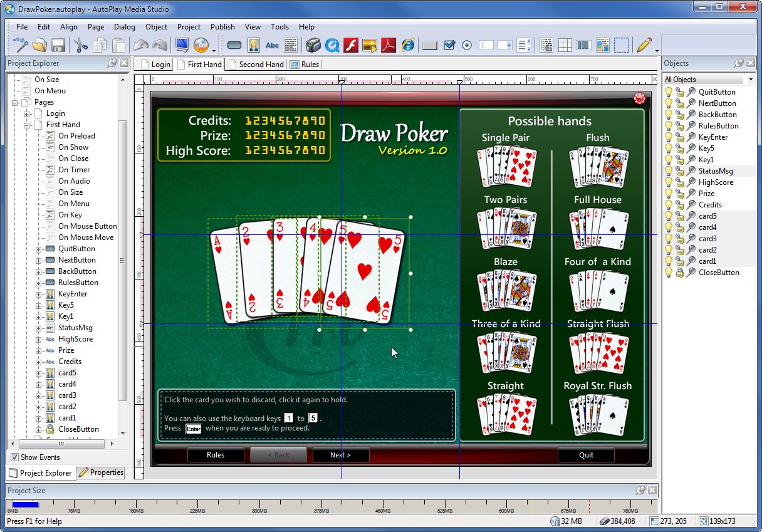This screenshot has height=532, width=762.
Task: Toggle the Show Events checkbox
Action: [14, 457]
